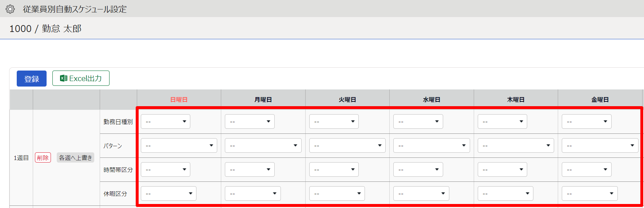The image size is (644, 208).
Task: Click employee name 1000 / 勤怠 太郎
Action: click(45, 28)
